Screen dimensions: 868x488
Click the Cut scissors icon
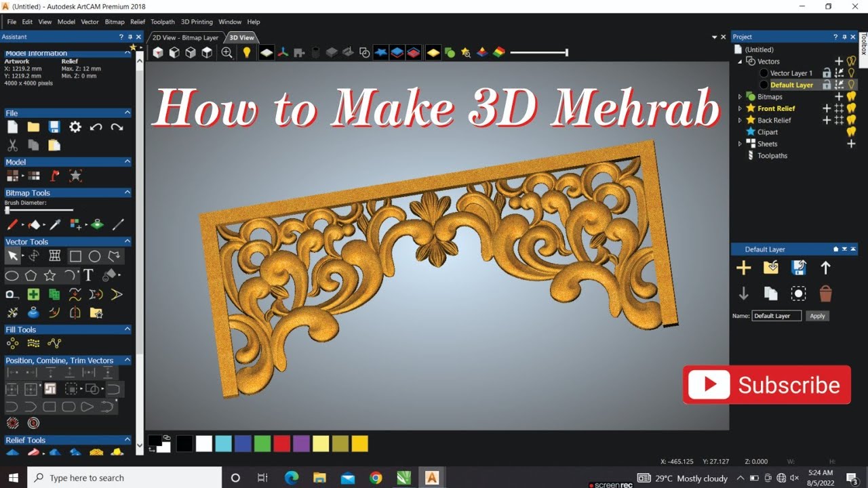12,145
